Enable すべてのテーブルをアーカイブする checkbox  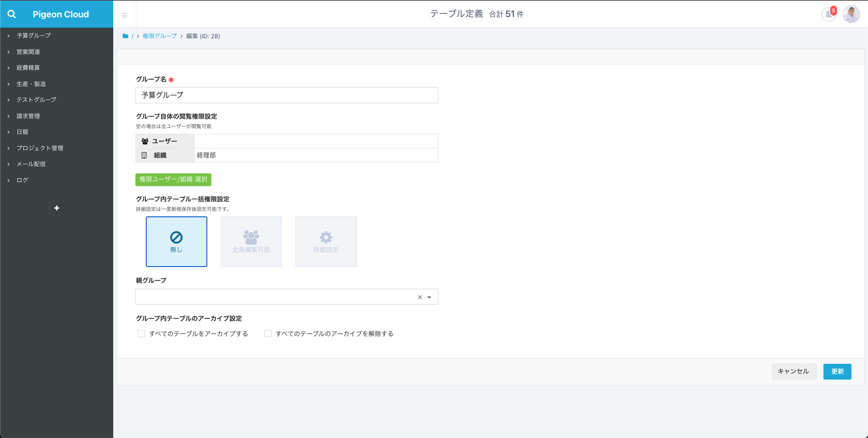[x=141, y=334]
